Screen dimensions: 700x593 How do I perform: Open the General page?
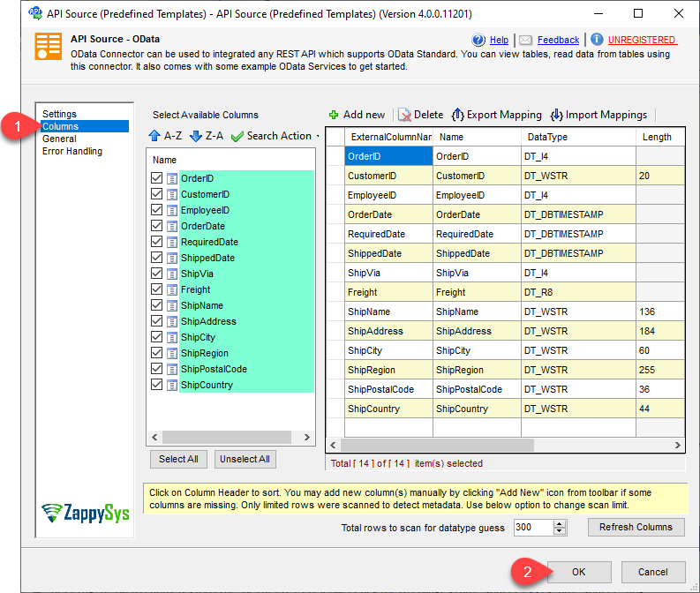coord(59,139)
